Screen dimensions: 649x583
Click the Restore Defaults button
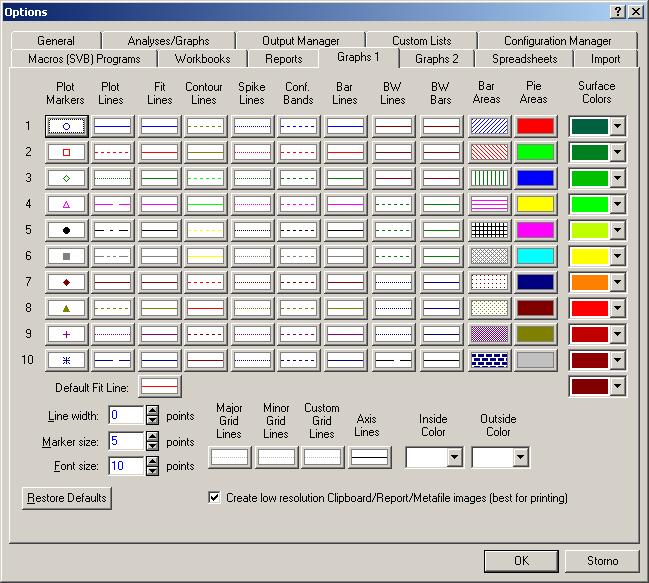click(67, 498)
